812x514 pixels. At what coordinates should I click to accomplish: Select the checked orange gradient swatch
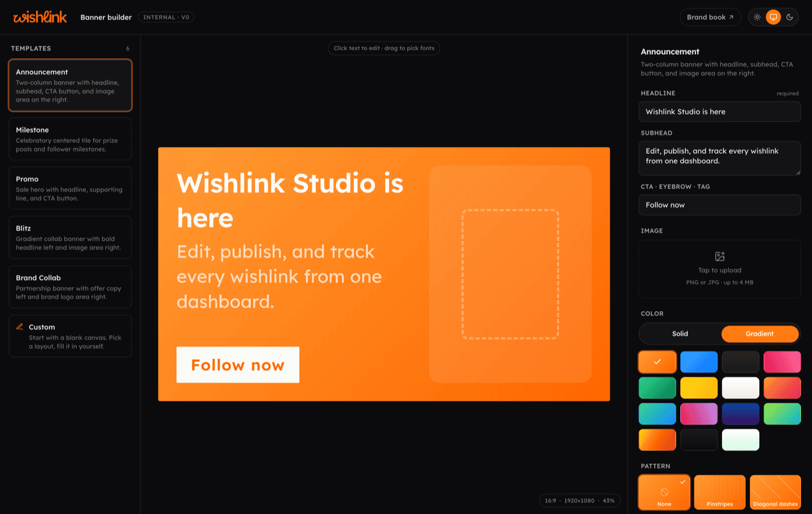[657, 362]
